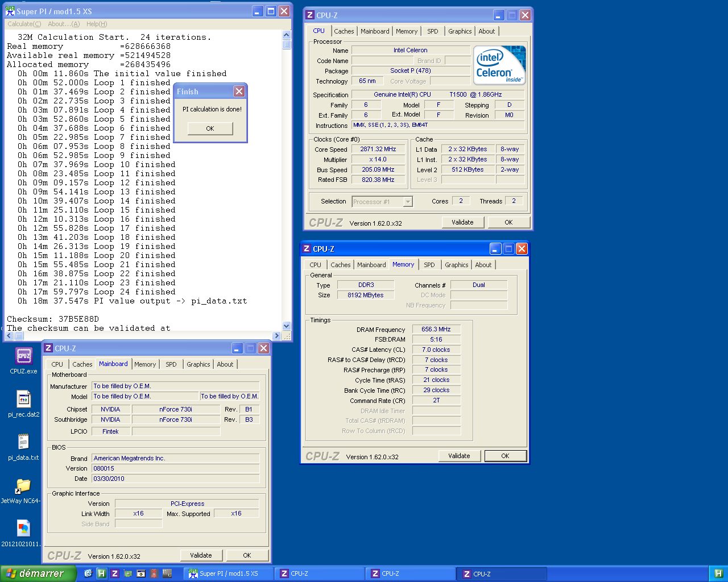Switch to SPD tab in the CPU-Z processor window
Image resolution: width=728 pixels, height=582 pixels.
(433, 31)
